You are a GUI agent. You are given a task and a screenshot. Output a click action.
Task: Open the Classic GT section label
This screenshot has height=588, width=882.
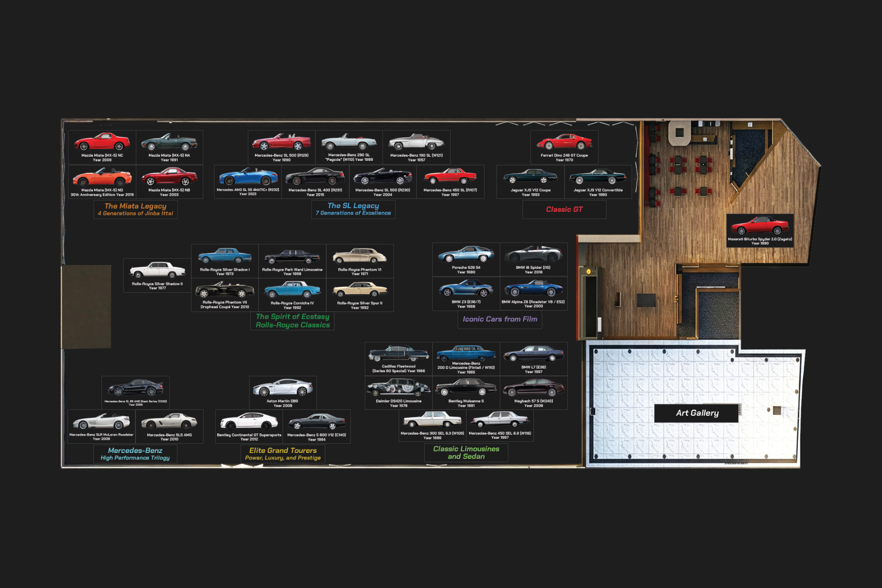[565, 209]
